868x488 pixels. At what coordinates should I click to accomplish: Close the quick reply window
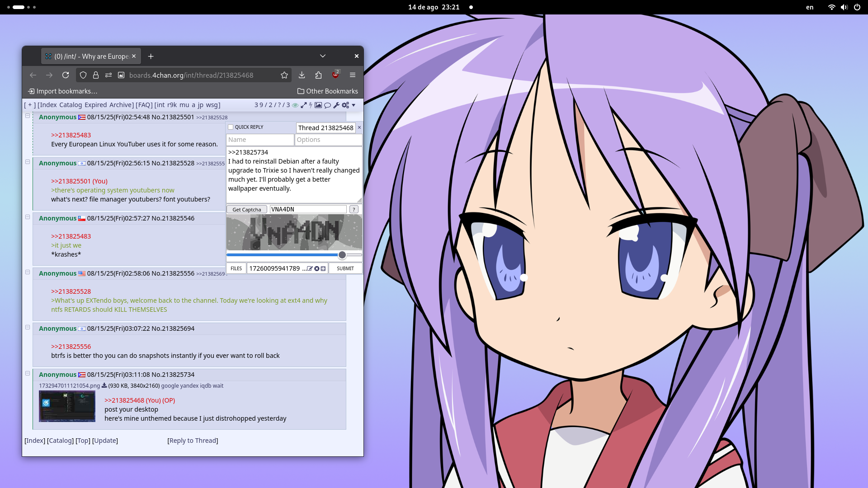(x=359, y=127)
